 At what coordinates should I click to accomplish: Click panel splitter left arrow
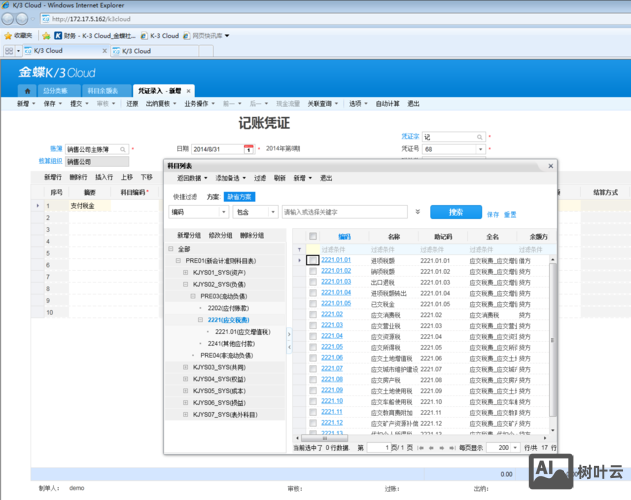[x=289, y=347]
